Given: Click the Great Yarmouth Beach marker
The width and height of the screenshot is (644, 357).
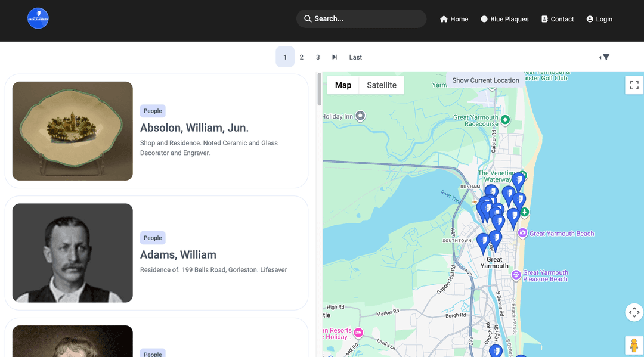Looking at the screenshot, I should [522, 233].
